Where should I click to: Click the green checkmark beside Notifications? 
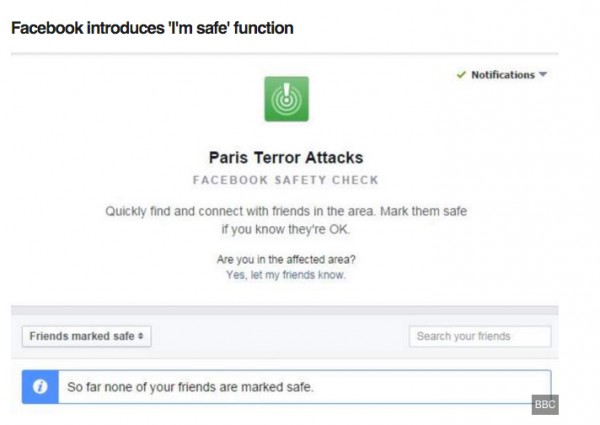click(461, 76)
